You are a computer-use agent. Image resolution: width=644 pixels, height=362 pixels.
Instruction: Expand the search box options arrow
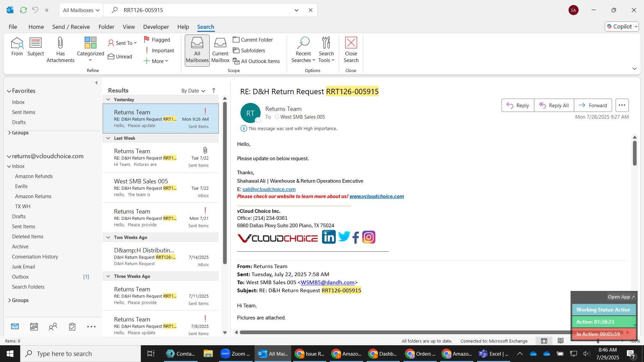(x=297, y=10)
